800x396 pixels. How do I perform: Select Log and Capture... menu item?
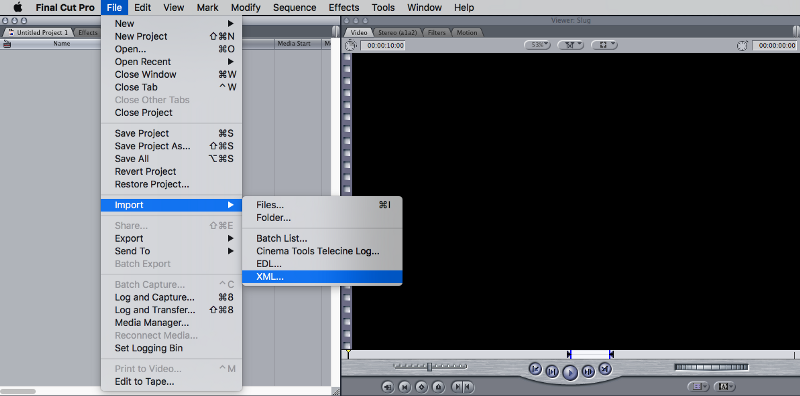click(171, 297)
